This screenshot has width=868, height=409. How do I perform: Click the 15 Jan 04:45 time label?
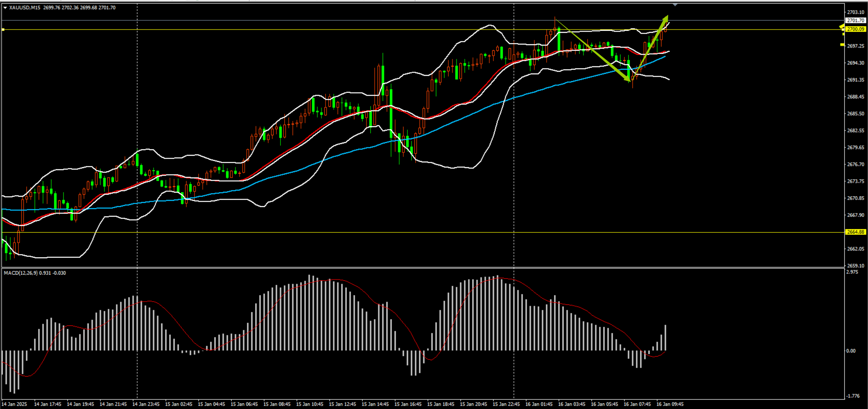click(211, 404)
